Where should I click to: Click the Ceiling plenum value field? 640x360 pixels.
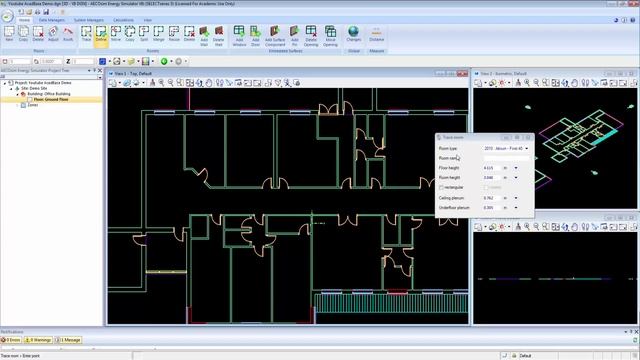[x=491, y=198]
